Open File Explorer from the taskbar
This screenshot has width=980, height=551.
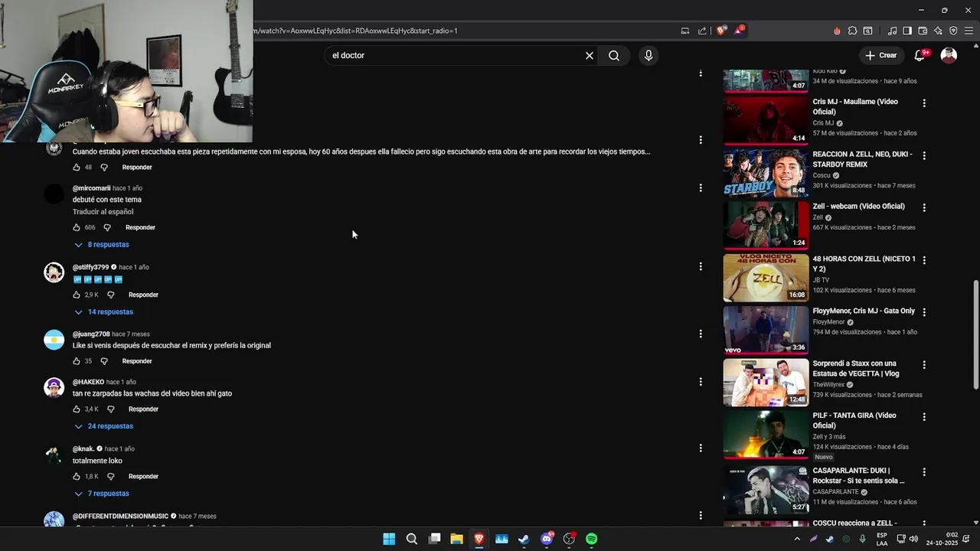pyautogui.click(x=456, y=539)
